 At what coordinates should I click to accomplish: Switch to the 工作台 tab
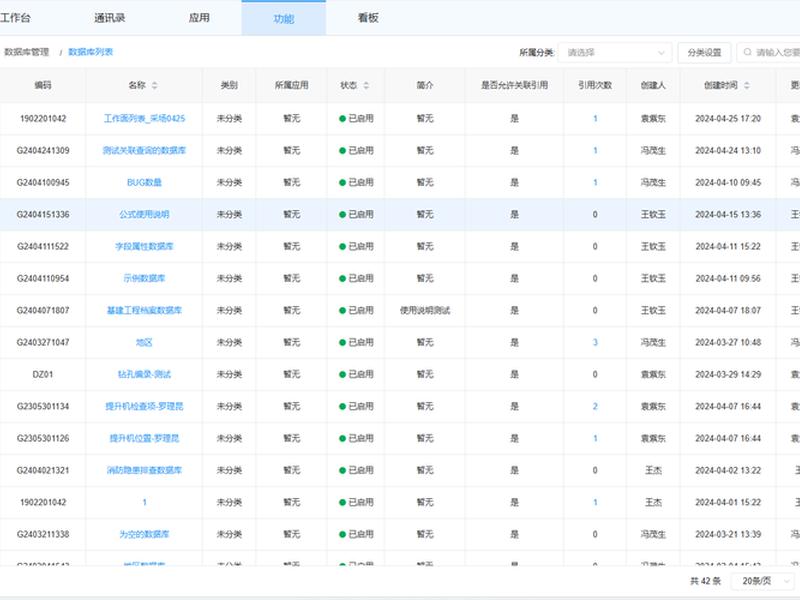(15, 18)
